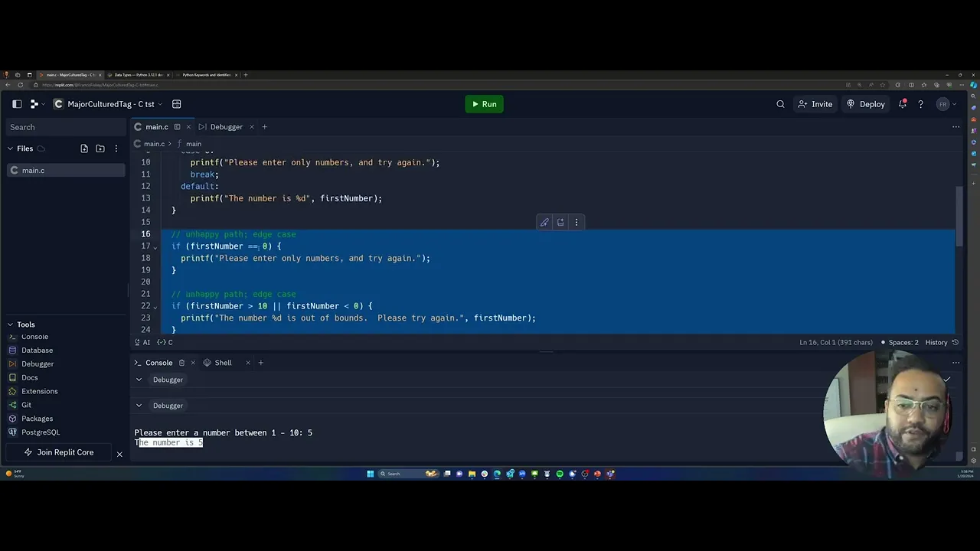The image size is (980, 551).
Task: Click the AI edit pencil in selection toolbar
Action: pyautogui.click(x=544, y=223)
